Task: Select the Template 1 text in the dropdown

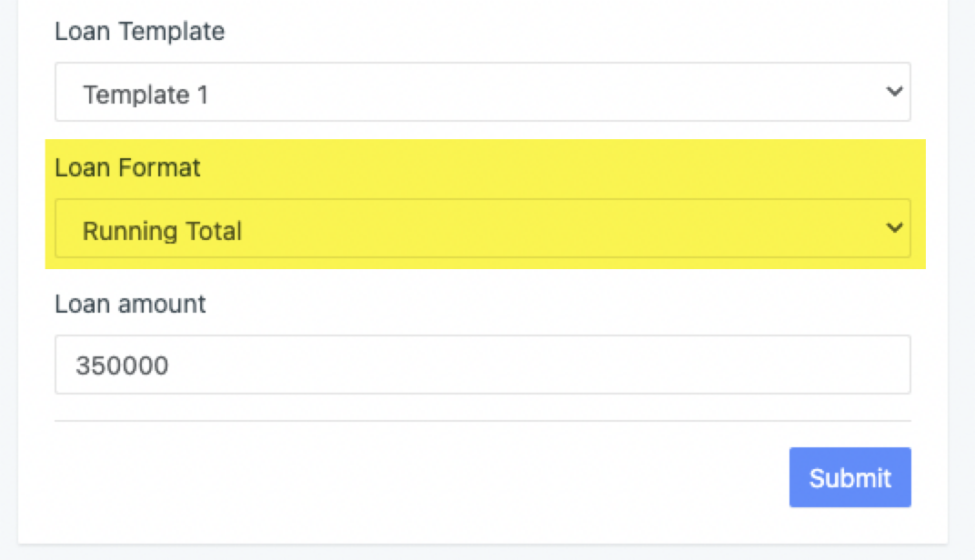Action: [146, 95]
